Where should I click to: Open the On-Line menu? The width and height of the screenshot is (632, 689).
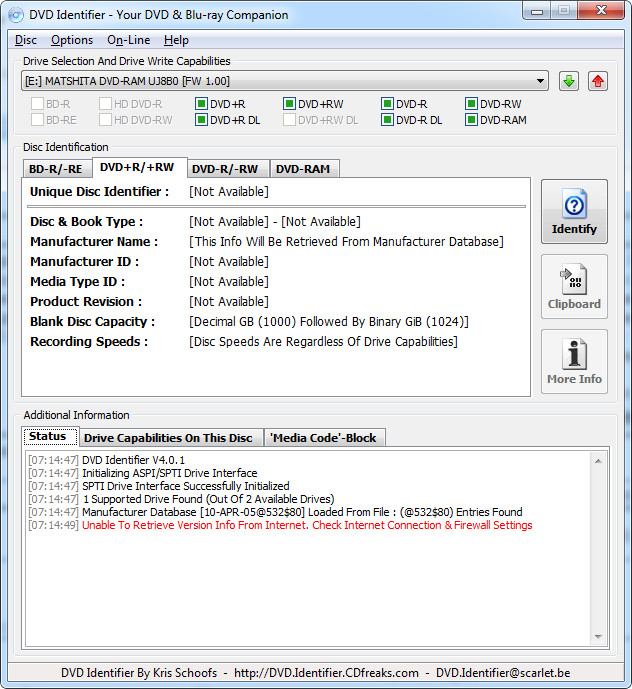tap(128, 40)
